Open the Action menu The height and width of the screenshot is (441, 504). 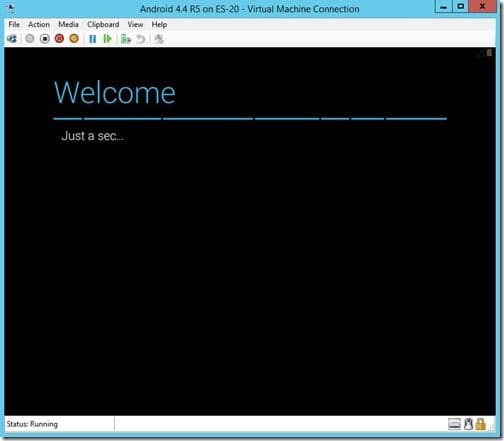(x=39, y=25)
